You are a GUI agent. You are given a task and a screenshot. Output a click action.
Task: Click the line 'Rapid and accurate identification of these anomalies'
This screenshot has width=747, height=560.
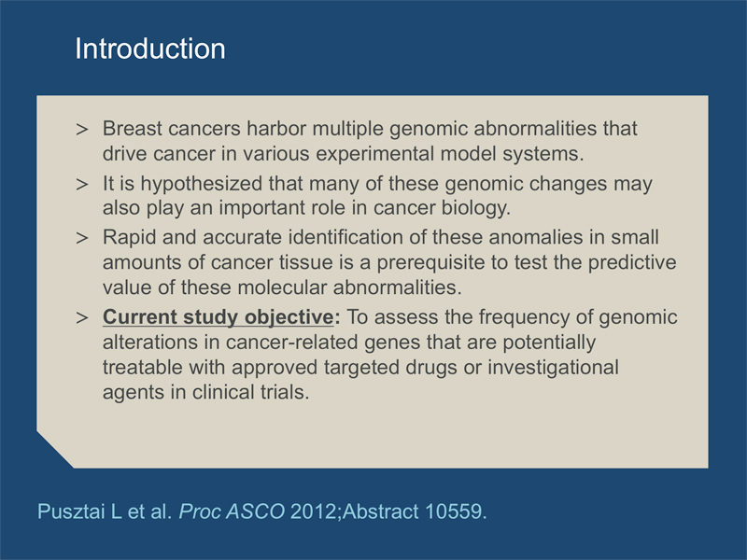[381, 237]
